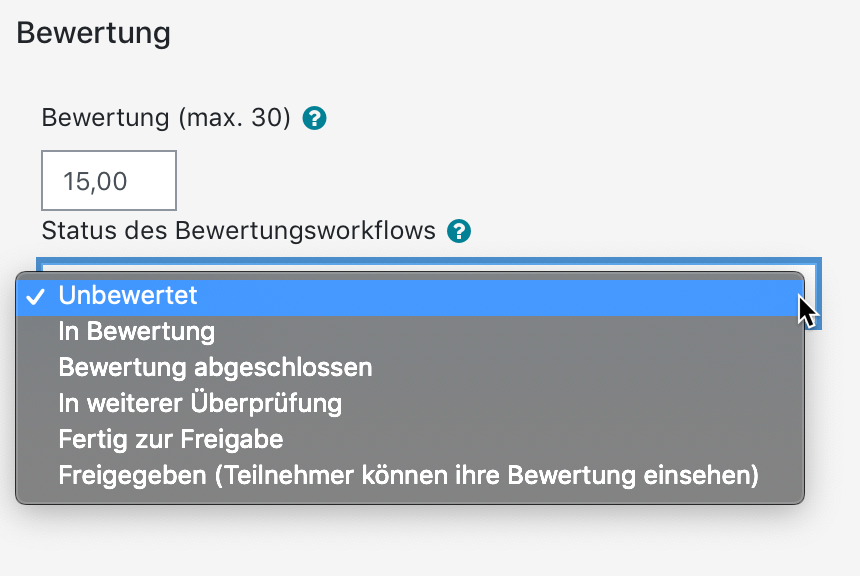Choose In Bewertung from the list
The height and width of the screenshot is (576, 860).
[137, 331]
